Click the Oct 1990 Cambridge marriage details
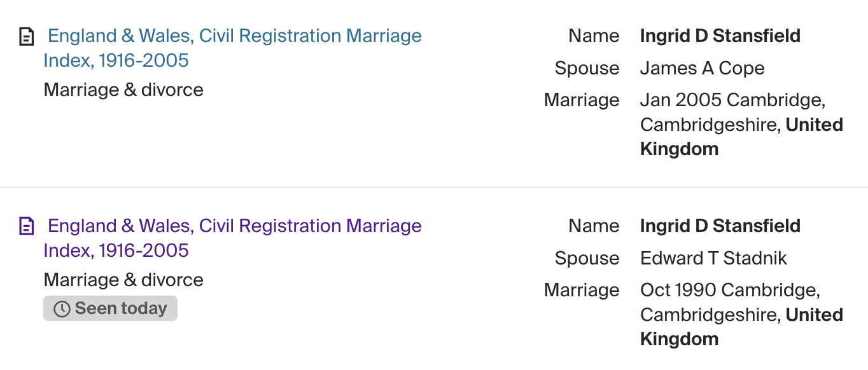The height and width of the screenshot is (370, 868). pyautogui.click(x=730, y=291)
